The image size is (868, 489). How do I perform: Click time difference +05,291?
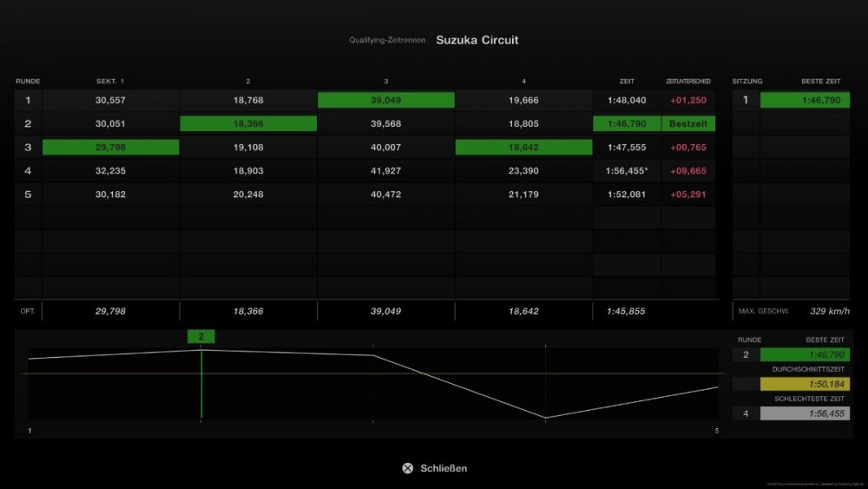688,195
